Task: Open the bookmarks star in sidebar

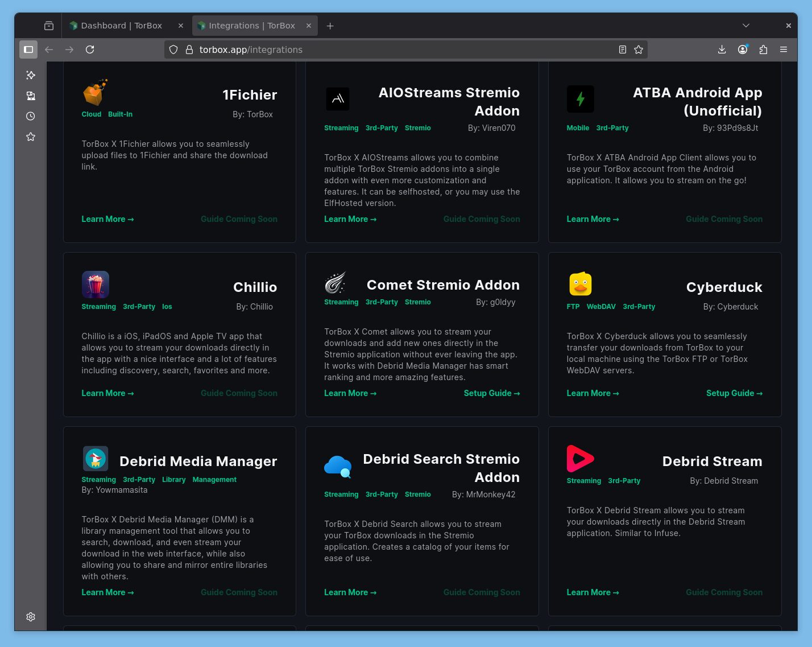Action: (31, 137)
